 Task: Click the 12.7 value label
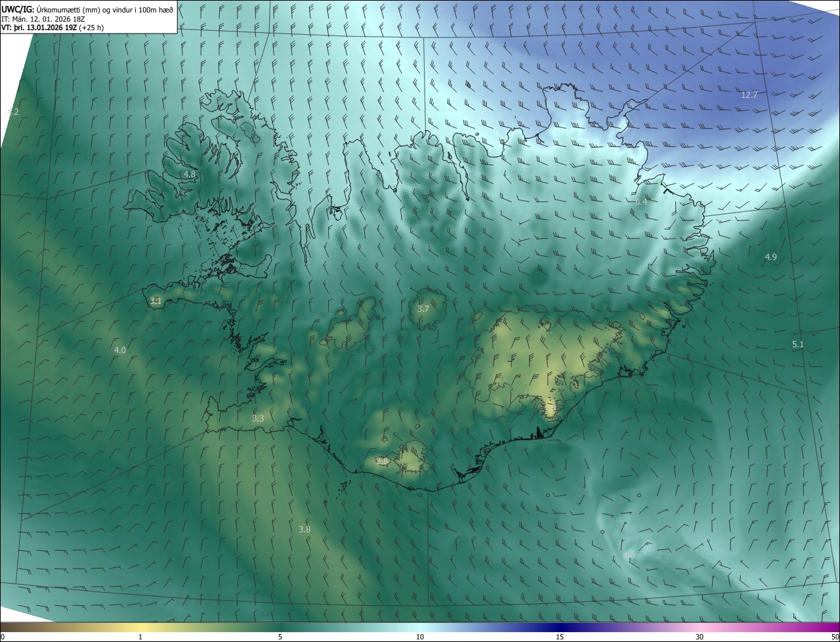[x=749, y=95]
